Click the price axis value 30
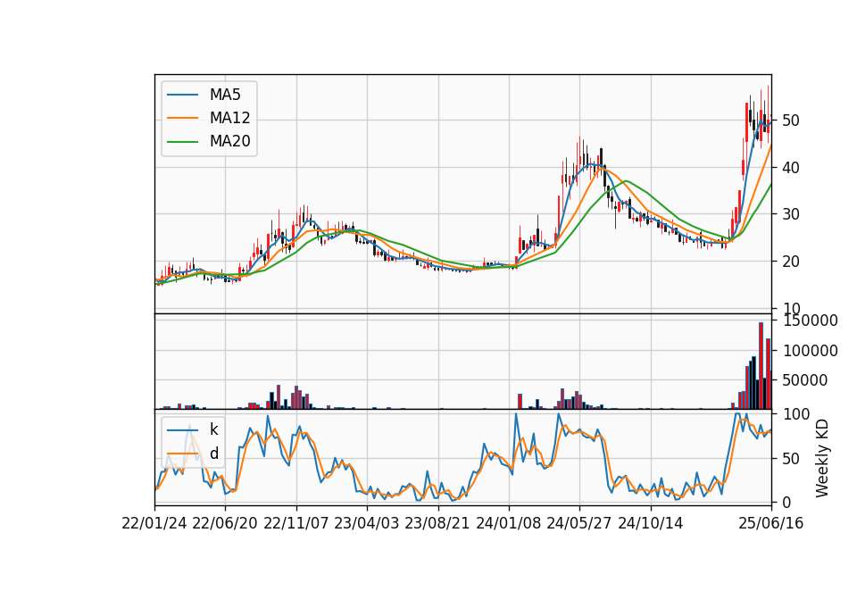Screen dimensions: 857x616 pos(790,214)
